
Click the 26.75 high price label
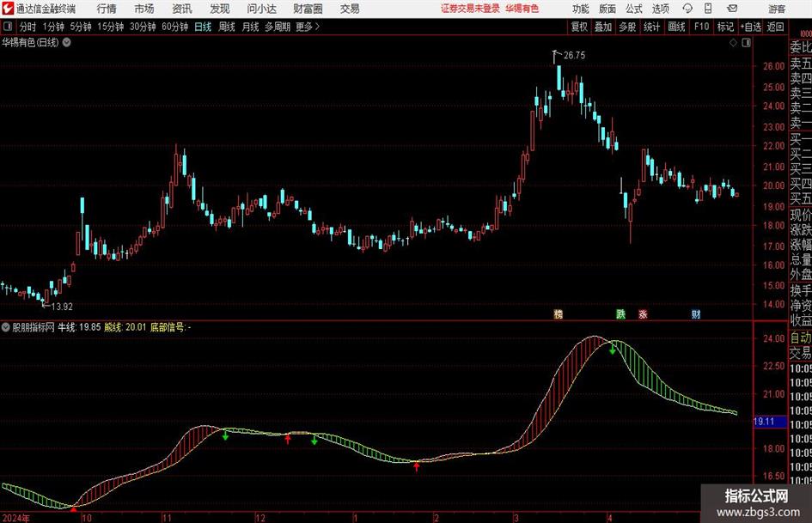[x=574, y=56]
